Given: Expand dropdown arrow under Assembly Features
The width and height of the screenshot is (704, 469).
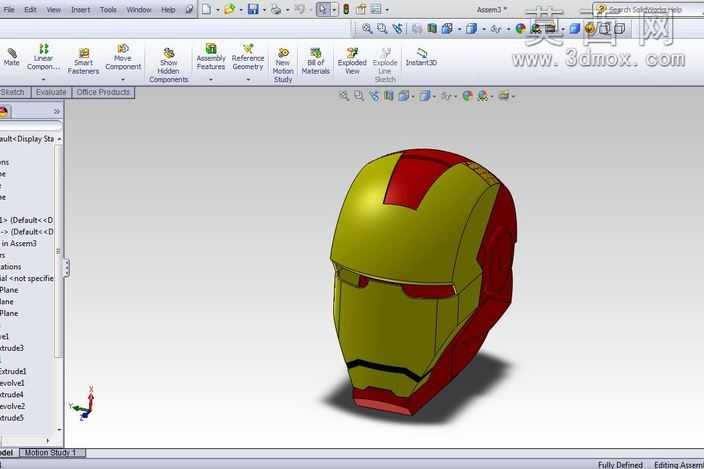Looking at the screenshot, I should 211,79.
